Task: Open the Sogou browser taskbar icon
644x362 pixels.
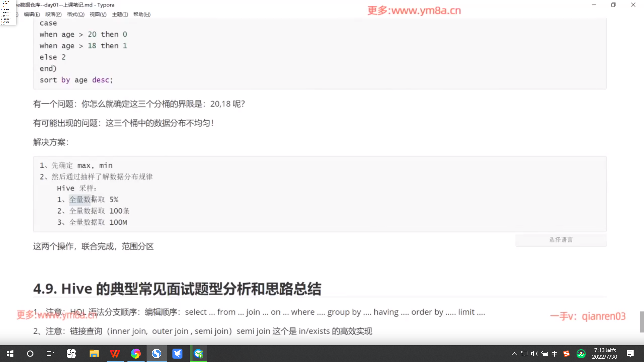Action: pos(156,354)
